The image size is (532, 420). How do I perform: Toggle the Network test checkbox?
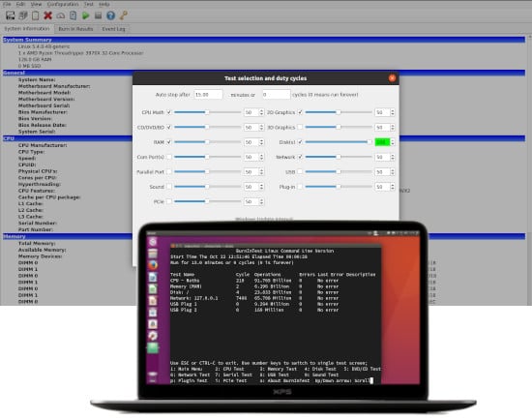[x=300, y=157]
